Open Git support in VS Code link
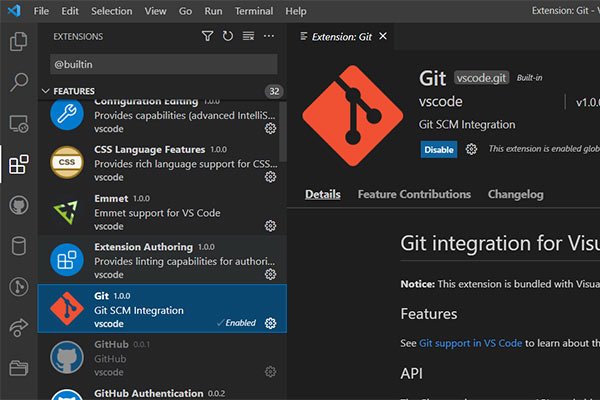Screen dimensions: 600x400 (470, 343)
